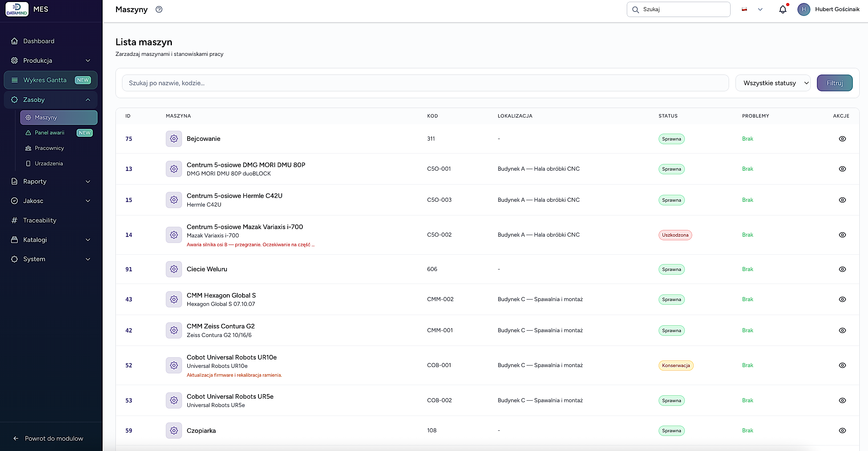Screen dimensions: 868x451
Task: Click gear icon of CMM Hexagon Global S row
Action: [x=174, y=299]
